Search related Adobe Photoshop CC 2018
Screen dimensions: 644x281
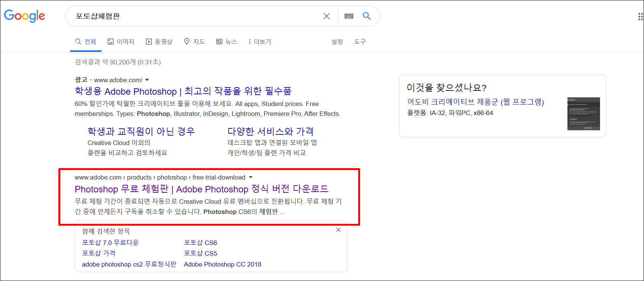coord(223,264)
